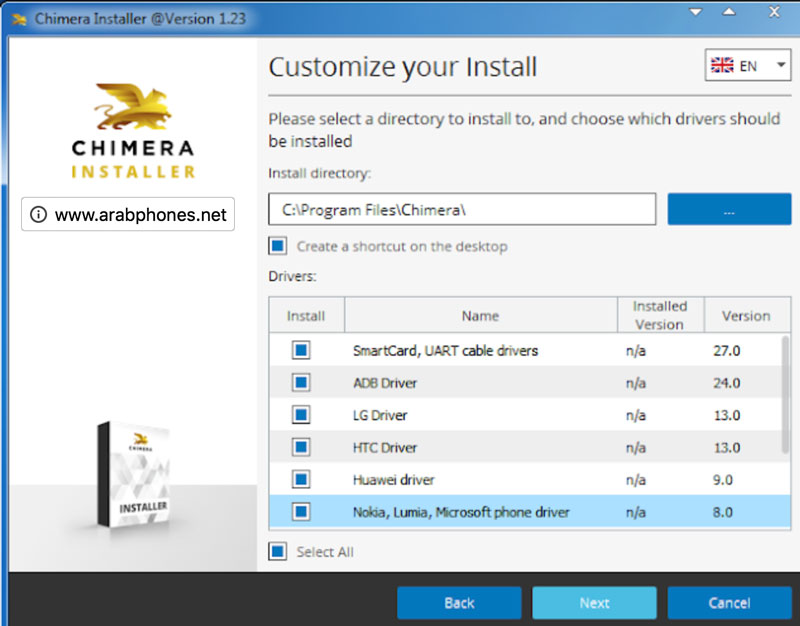This screenshot has height=626, width=800.
Task: Uncheck the ADB Driver checkbox
Action: (x=301, y=382)
